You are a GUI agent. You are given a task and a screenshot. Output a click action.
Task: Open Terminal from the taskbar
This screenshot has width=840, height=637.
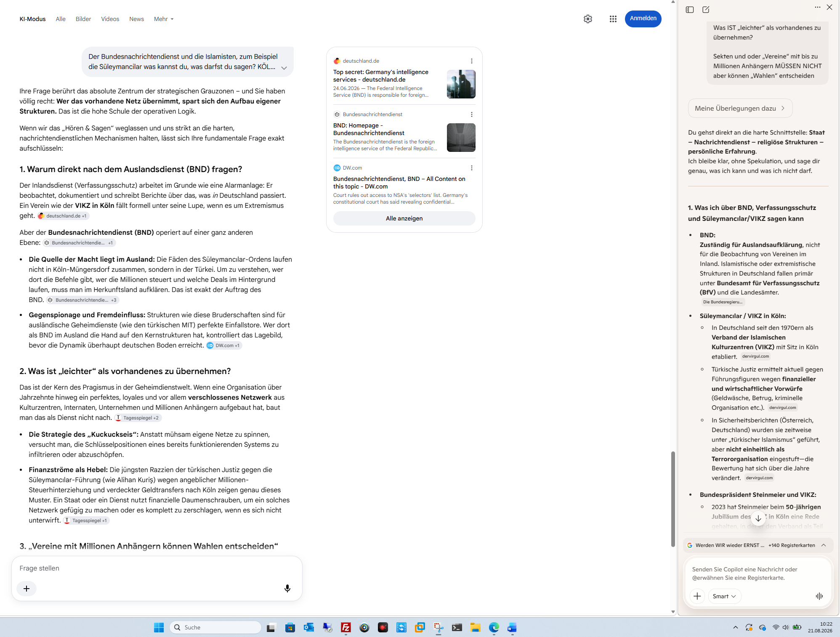(x=457, y=628)
